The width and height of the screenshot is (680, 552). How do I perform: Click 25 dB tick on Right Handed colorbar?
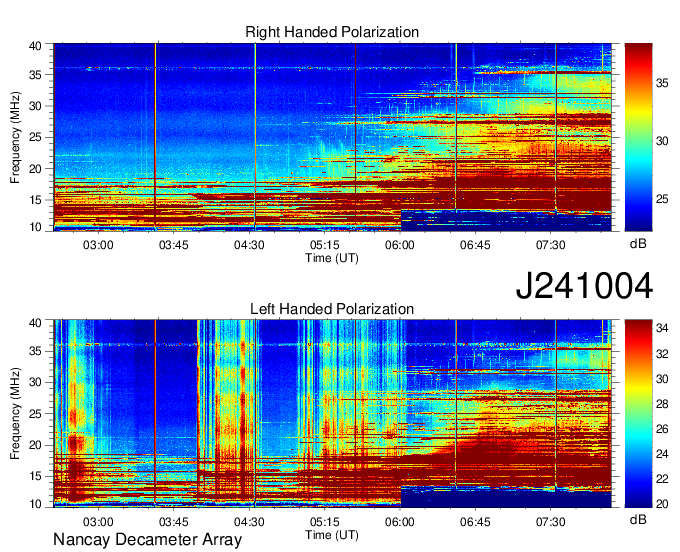pyautogui.click(x=662, y=199)
